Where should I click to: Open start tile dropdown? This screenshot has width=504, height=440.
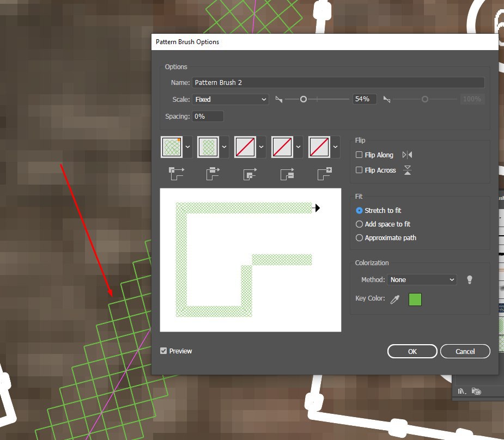tap(298, 147)
